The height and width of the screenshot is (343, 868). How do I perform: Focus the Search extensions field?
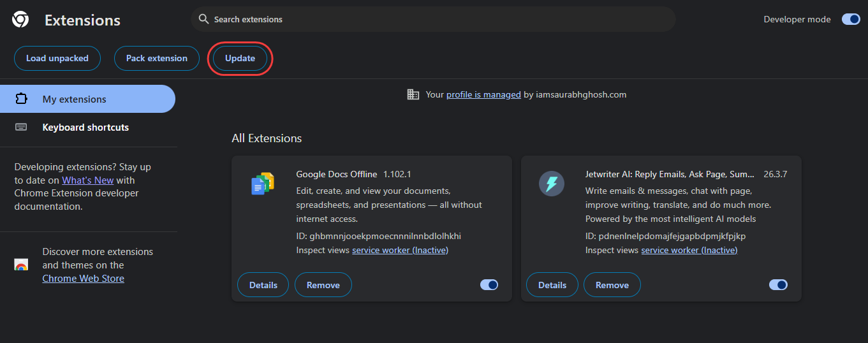pyautogui.click(x=433, y=19)
